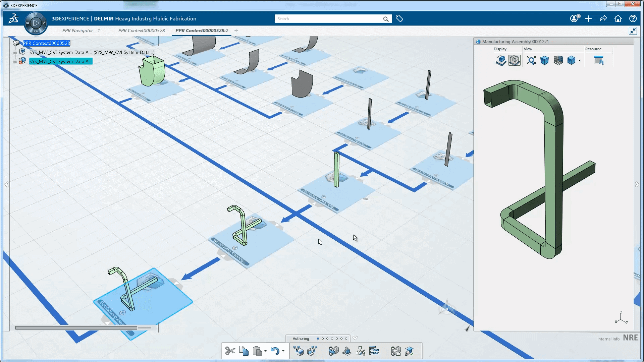Click the plus button to add tab
Viewport: 644px width, 362px height.
pos(236,31)
